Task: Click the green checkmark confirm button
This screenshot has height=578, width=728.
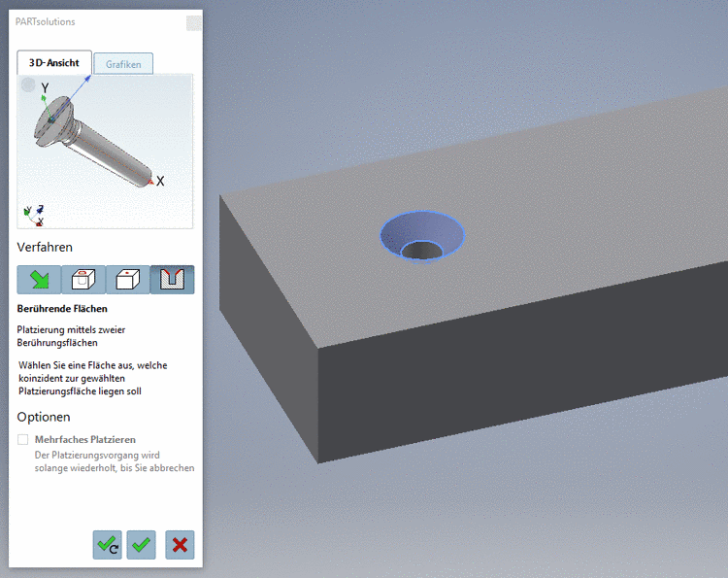Action: pyautogui.click(x=141, y=545)
